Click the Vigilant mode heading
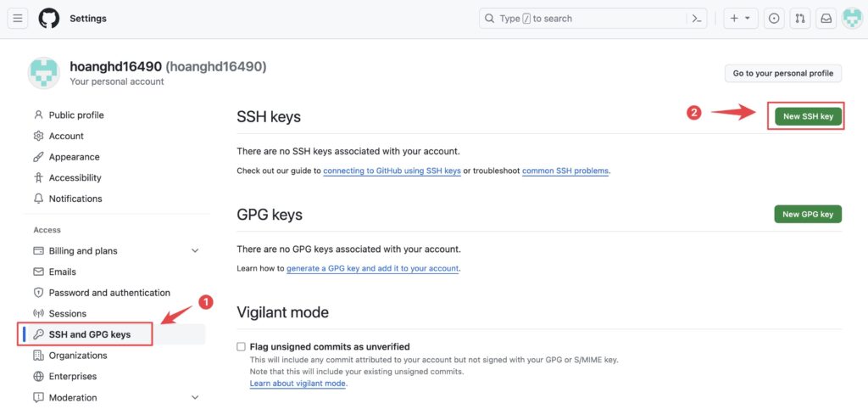Image resolution: width=868 pixels, height=409 pixels. coord(283,312)
